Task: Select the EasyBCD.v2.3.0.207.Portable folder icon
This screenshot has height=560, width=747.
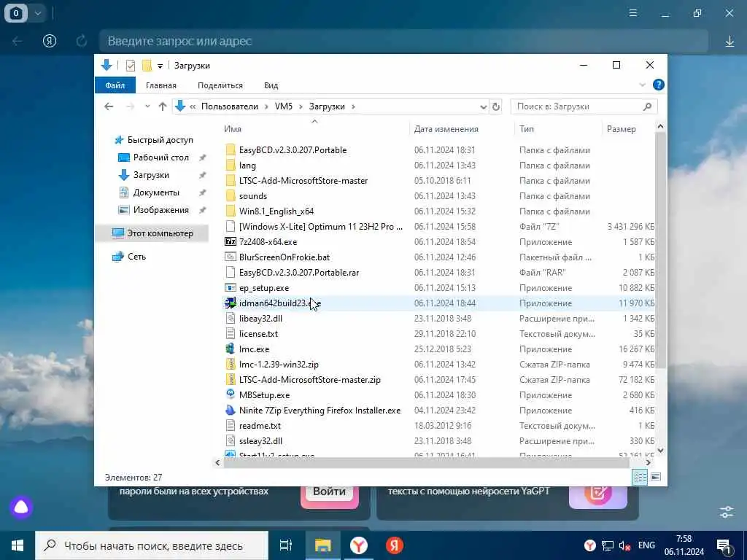Action: [x=231, y=150]
